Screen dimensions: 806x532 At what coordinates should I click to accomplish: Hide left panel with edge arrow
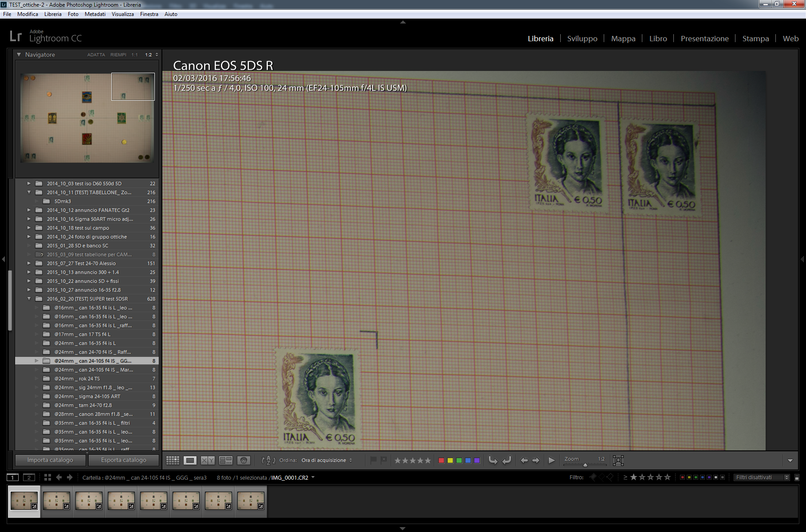4,259
